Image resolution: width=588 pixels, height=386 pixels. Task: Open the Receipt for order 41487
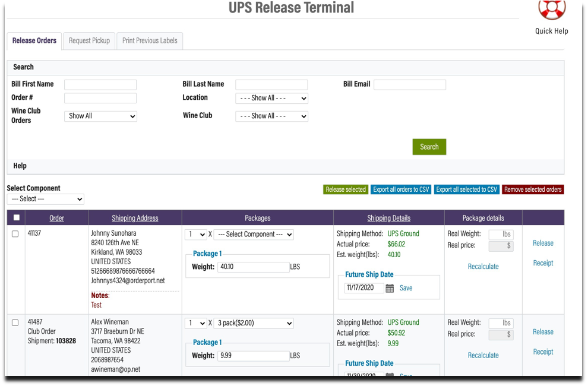click(543, 352)
